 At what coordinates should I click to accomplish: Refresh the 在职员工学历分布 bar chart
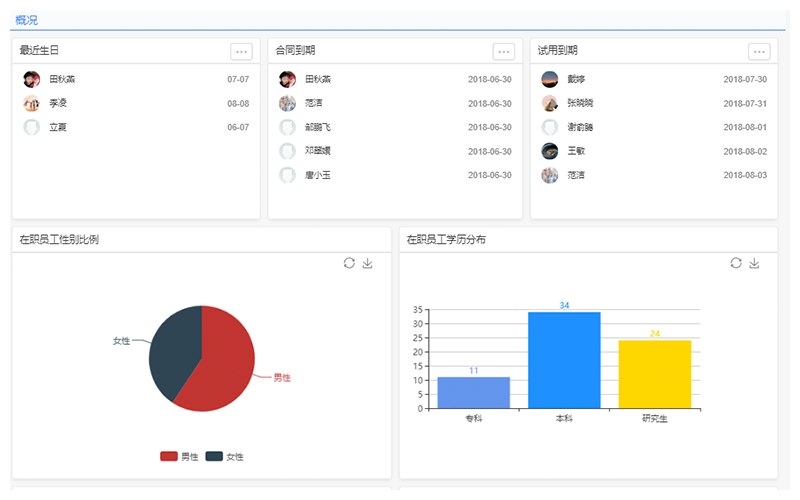point(736,263)
